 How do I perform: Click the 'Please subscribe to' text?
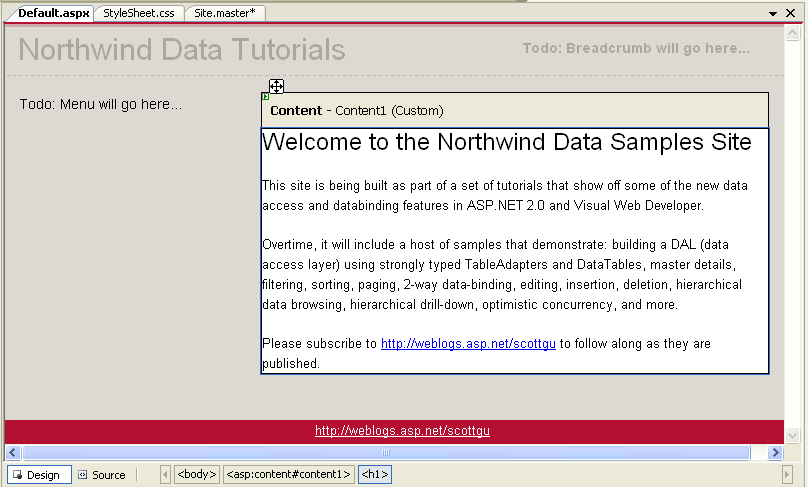pos(319,344)
